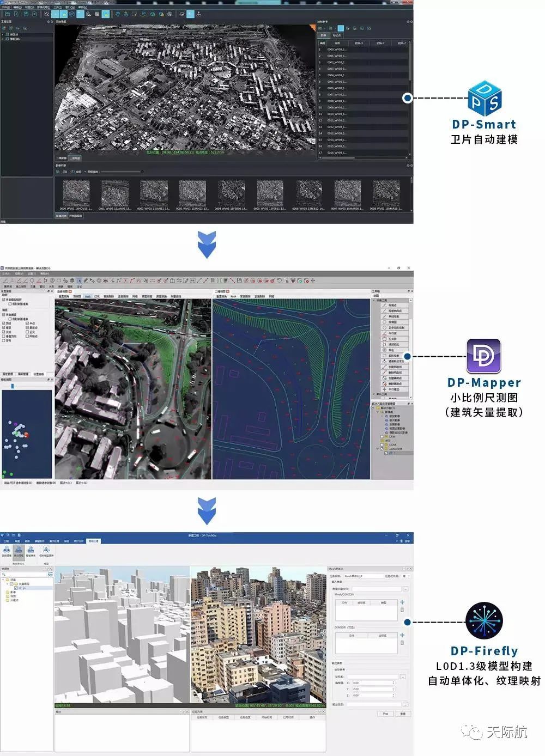Click the start button in Mesh singulation panel
Image resolution: width=545 pixels, height=756 pixels.
385,714
